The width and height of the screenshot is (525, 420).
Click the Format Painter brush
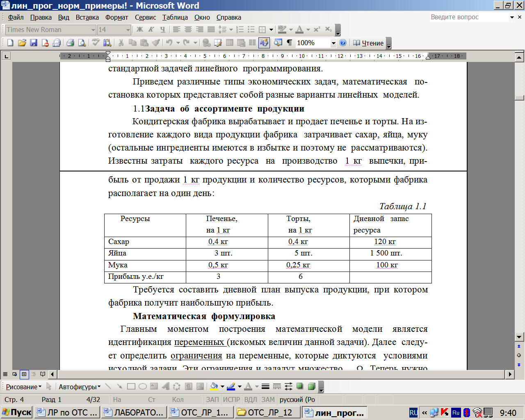[155, 43]
